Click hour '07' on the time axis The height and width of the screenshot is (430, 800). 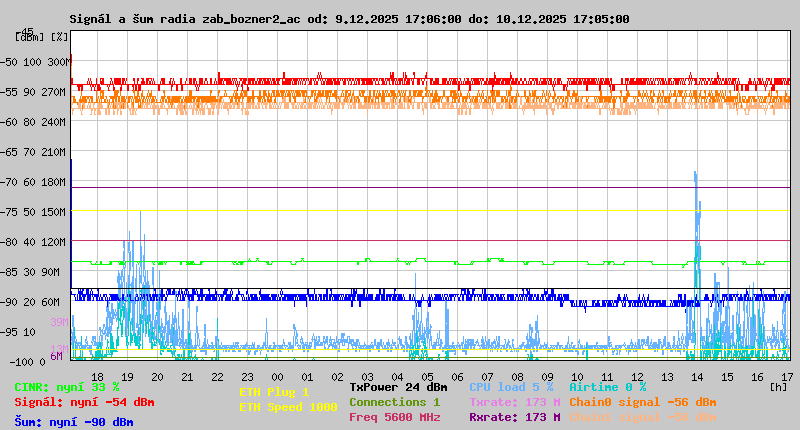pos(487,377)
